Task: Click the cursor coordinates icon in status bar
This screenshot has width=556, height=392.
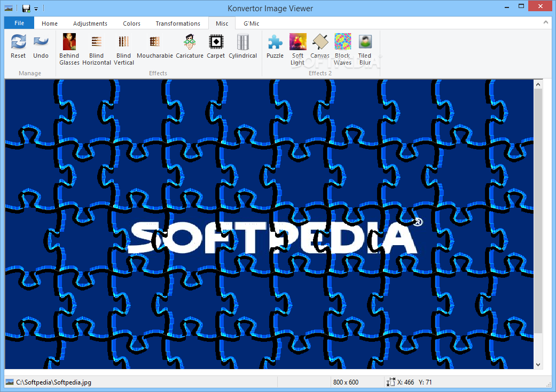Action: (x=390, y=382)
